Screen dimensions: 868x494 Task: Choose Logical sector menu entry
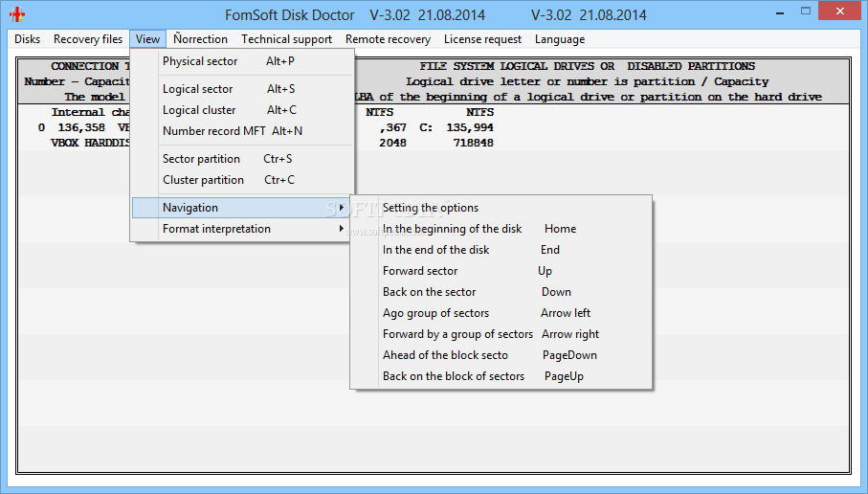pyautogui.click(x=242, y=89)
